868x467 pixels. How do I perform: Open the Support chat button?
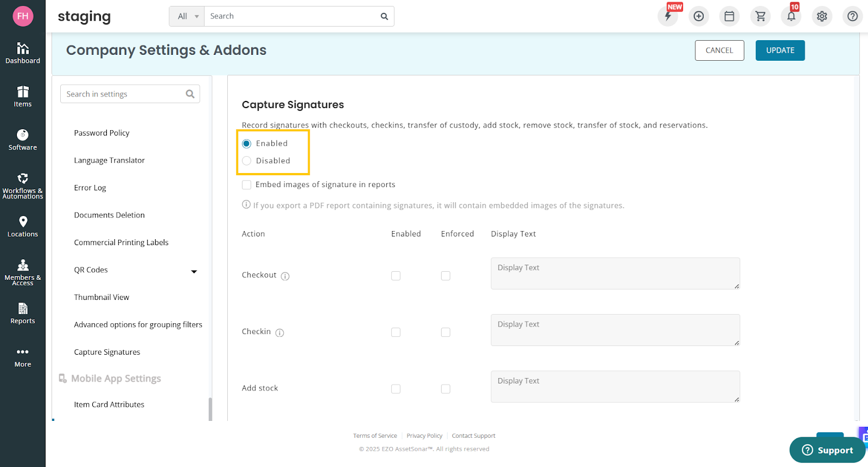pos(827,450)
